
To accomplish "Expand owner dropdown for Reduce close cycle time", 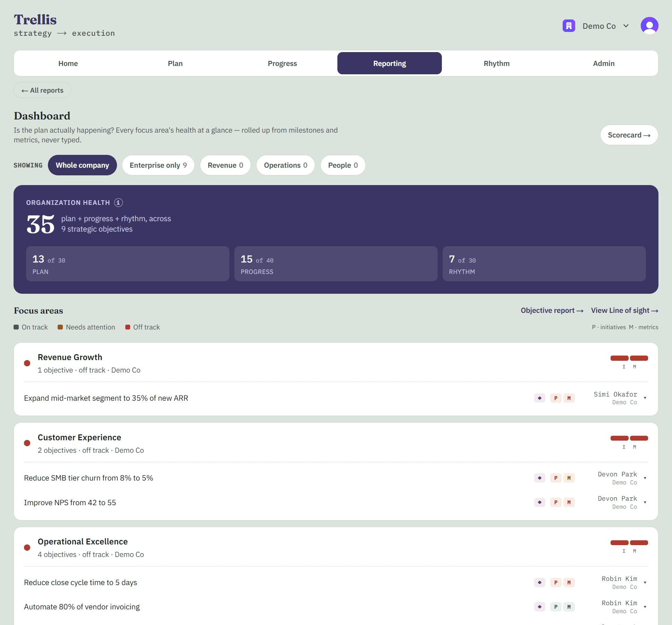I will pyautogui.click(x=645, y=582).
